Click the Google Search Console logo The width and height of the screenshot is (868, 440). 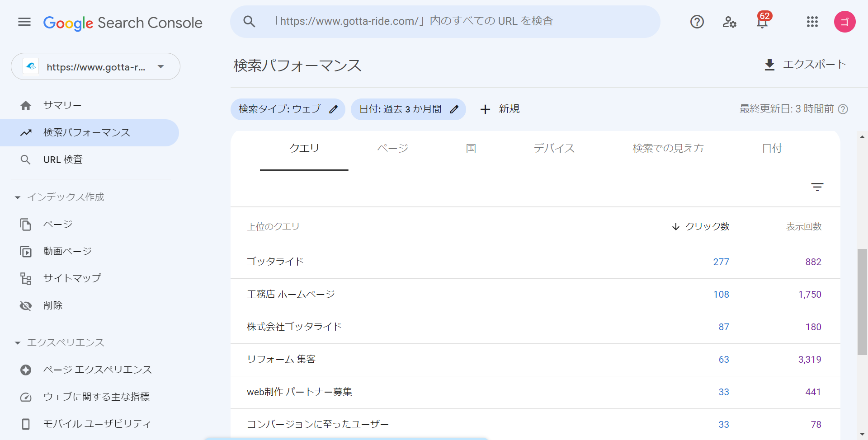tap(123, 23)
